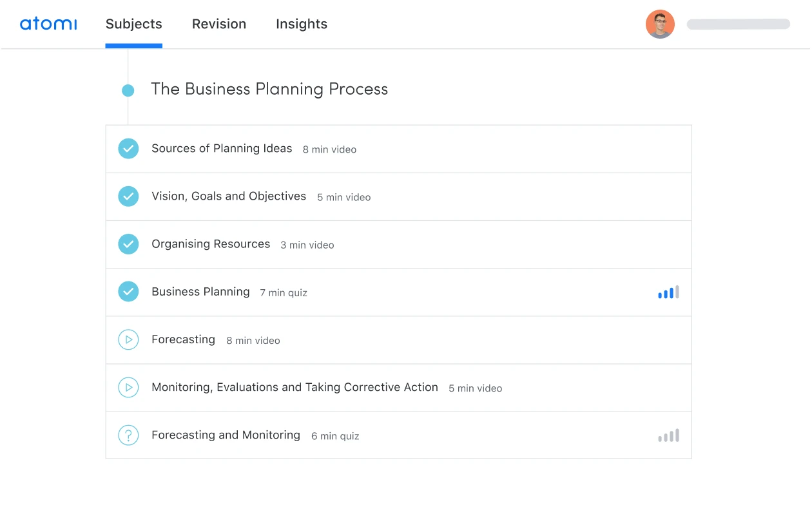Click the Business Planning quiz strength bars

click(668, 293)
